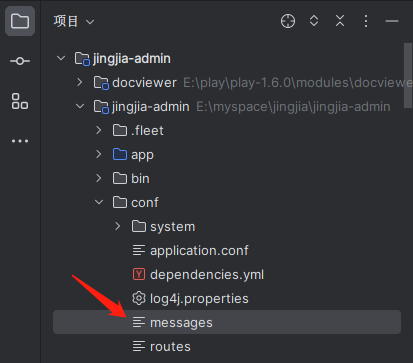Open project panel options three-dots menu
This screenshot has height=363, width=413.
coord(366,21)
